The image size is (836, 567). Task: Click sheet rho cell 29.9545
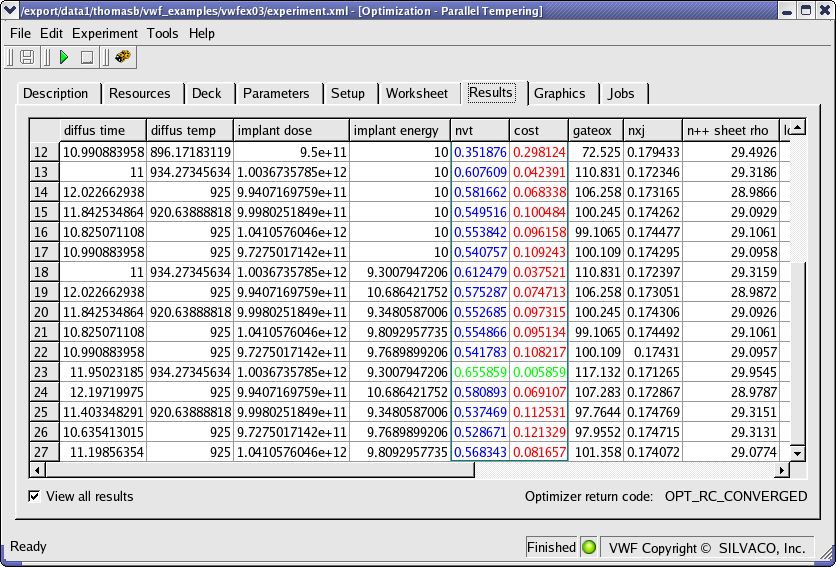pos(731,372)
